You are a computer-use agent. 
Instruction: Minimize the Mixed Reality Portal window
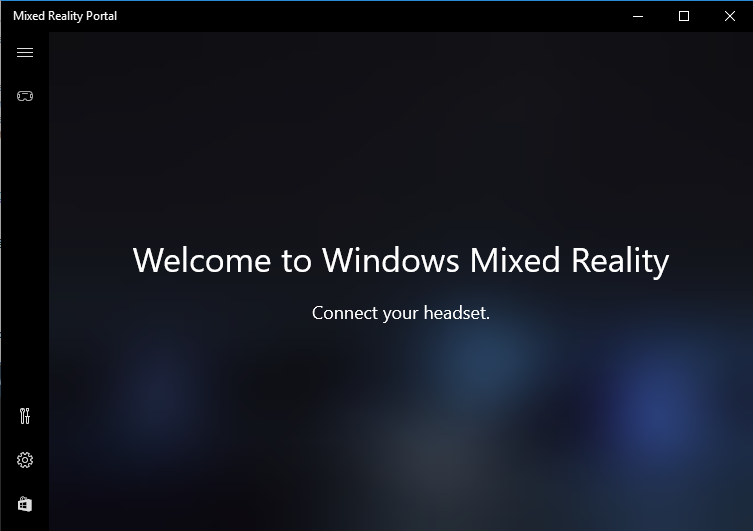(638, 16)
